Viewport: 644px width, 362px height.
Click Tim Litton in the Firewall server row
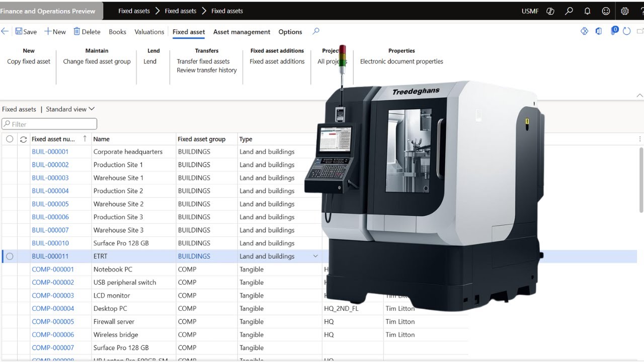[400, 322]
